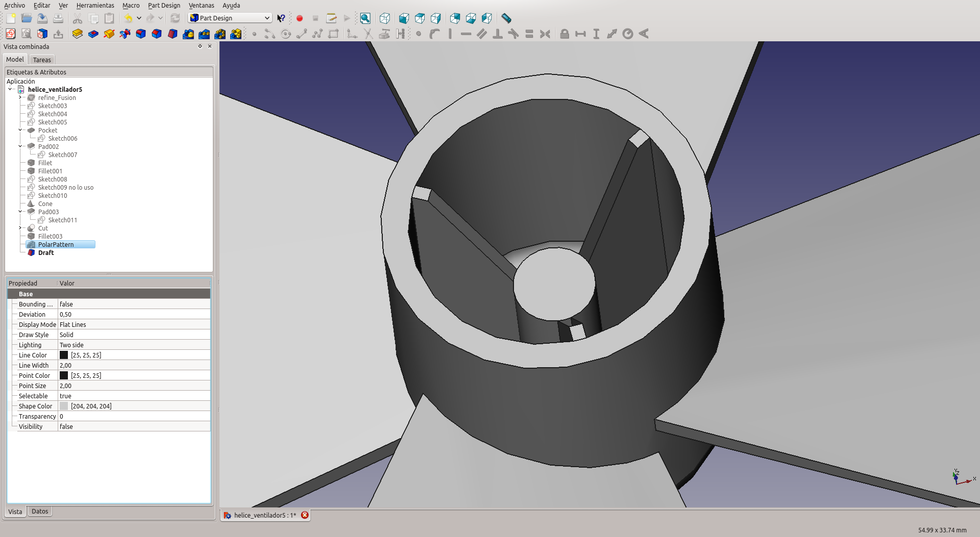This screenshot has height=537, width=980.
Task: Select the Pad tool
Action: [78, 34]
